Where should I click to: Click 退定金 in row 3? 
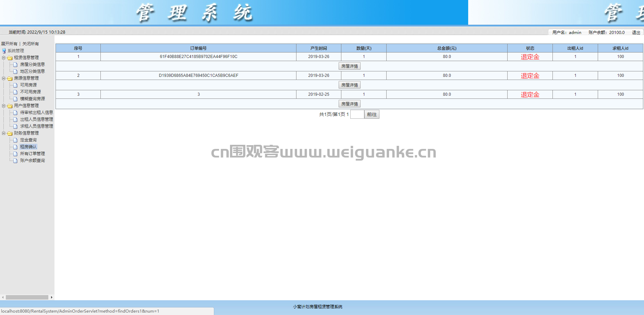530,95
